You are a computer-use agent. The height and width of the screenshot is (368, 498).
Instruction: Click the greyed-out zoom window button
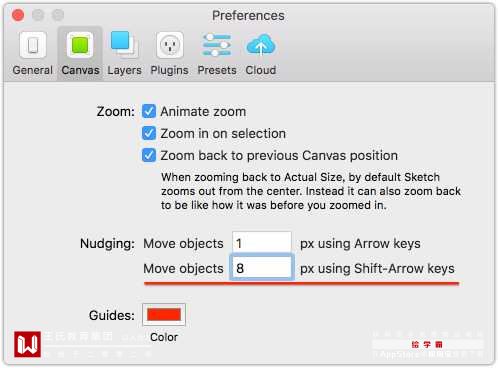(x=58, y=15)
